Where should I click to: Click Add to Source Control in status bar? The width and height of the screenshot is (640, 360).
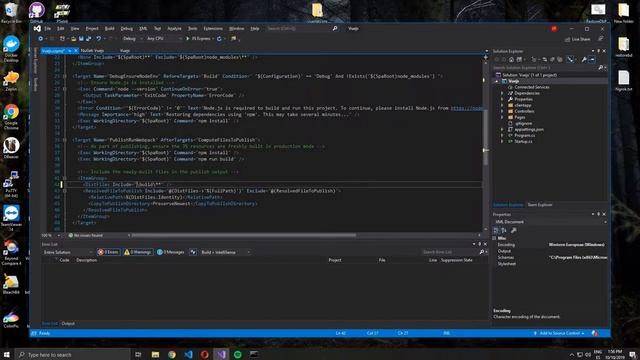click(x=559, y=333)
